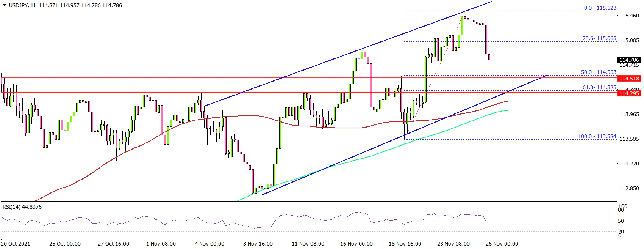Click the RSI(14) 44.8376 indicator label
This screenshot has width=644, height=249.
pyautogui.click(x=22, y=207)
